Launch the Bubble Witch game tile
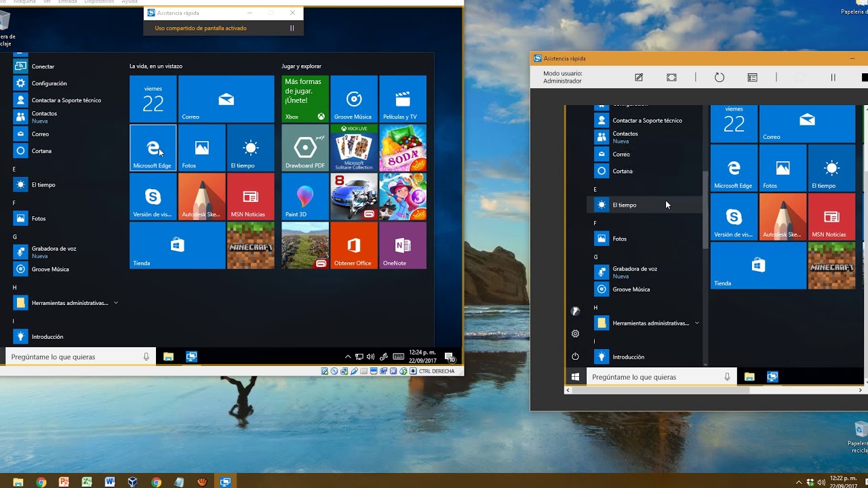This screenshot has width=868, height=488. pos(403,197)
